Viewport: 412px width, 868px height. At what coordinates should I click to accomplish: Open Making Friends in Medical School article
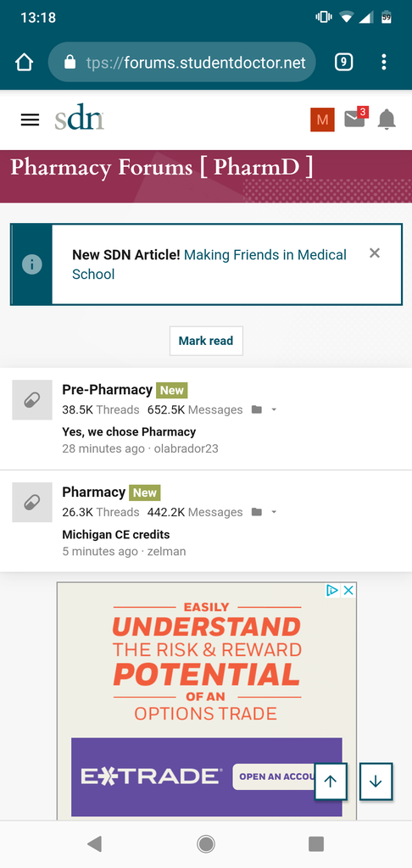pos(209,264)
